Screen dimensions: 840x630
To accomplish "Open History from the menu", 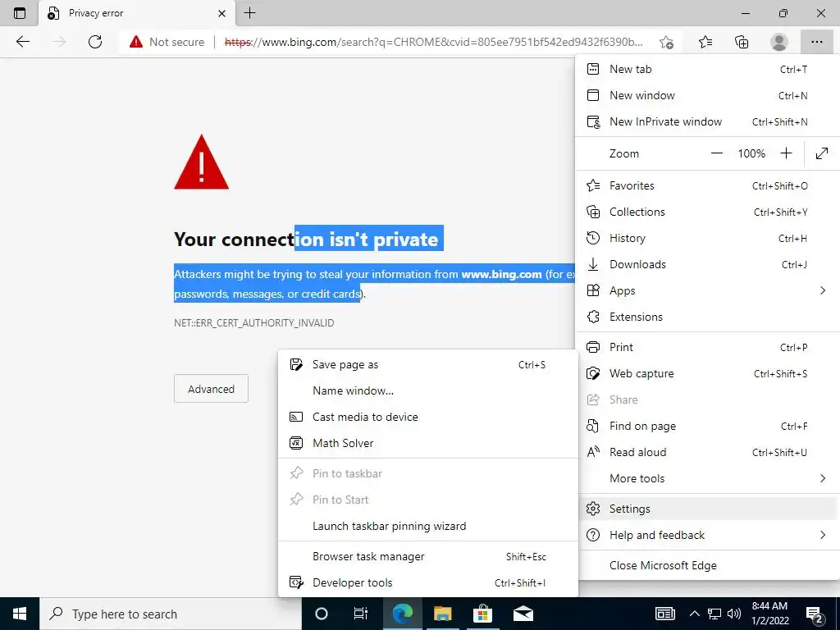I will [x=707, y=239].
